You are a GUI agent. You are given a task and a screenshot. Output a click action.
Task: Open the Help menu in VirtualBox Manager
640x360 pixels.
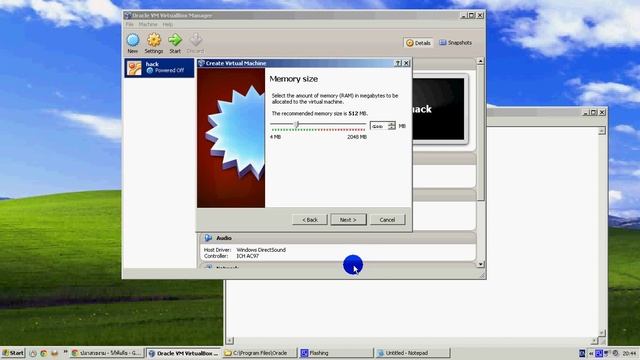point(167,24)
